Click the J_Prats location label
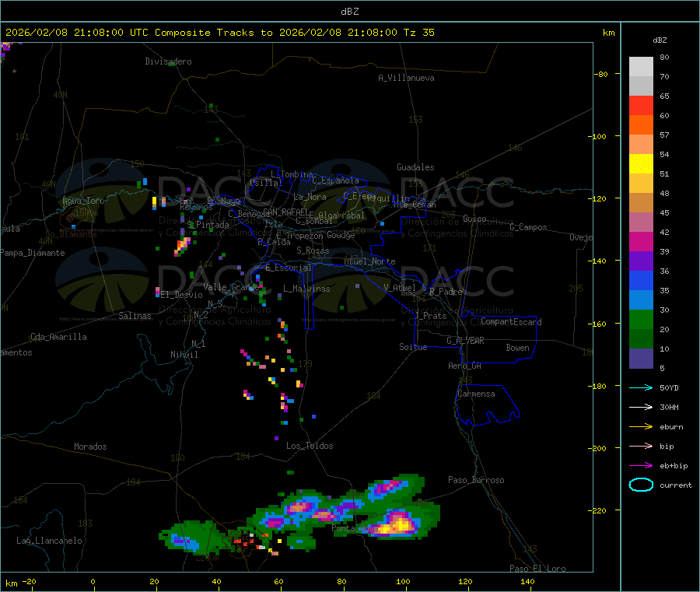 tap(431, 316)
